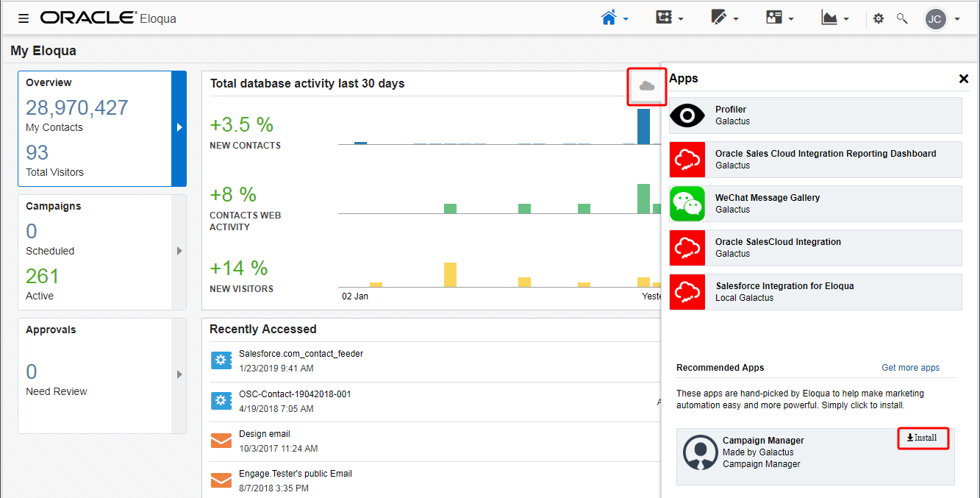Click the search magnifier icon
This screenshot has width=980, height=498.
click(x=902, y=18)
